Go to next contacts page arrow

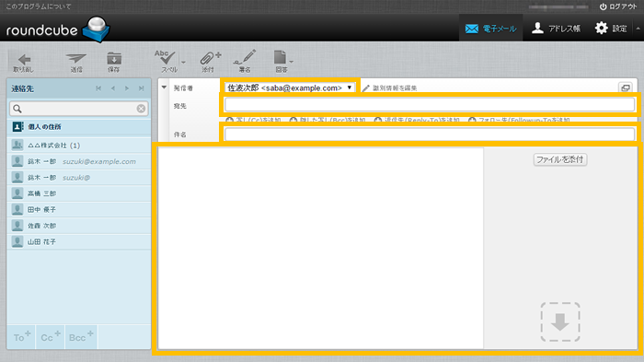coord(127,88)
